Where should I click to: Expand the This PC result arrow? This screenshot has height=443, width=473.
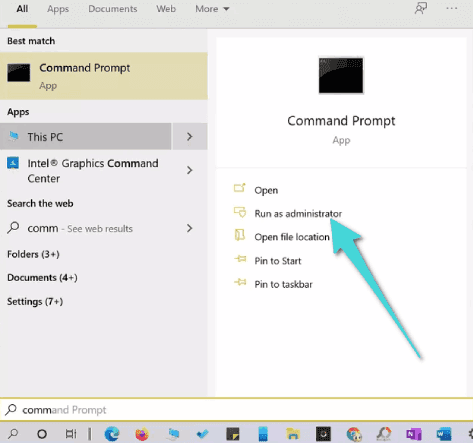point(189,136)
